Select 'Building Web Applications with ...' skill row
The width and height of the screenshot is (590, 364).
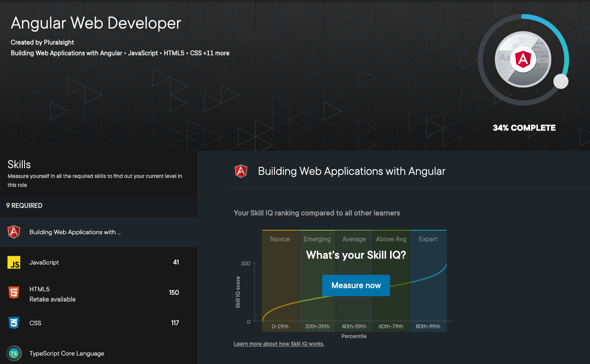pos(99,232)
